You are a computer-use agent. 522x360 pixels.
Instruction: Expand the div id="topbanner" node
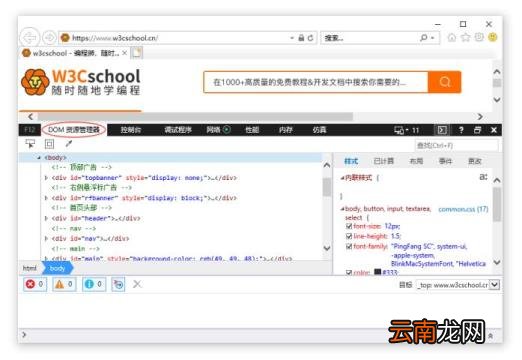[x=46, y=178]
